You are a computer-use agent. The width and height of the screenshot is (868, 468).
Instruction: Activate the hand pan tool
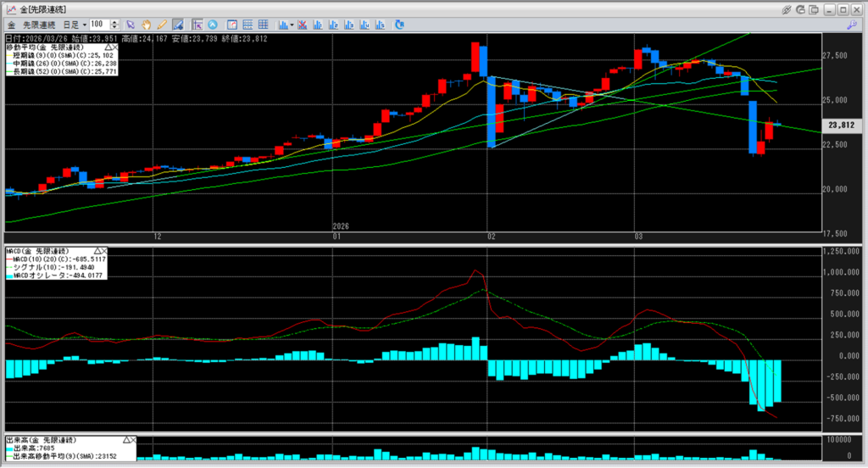pos(147,25)
